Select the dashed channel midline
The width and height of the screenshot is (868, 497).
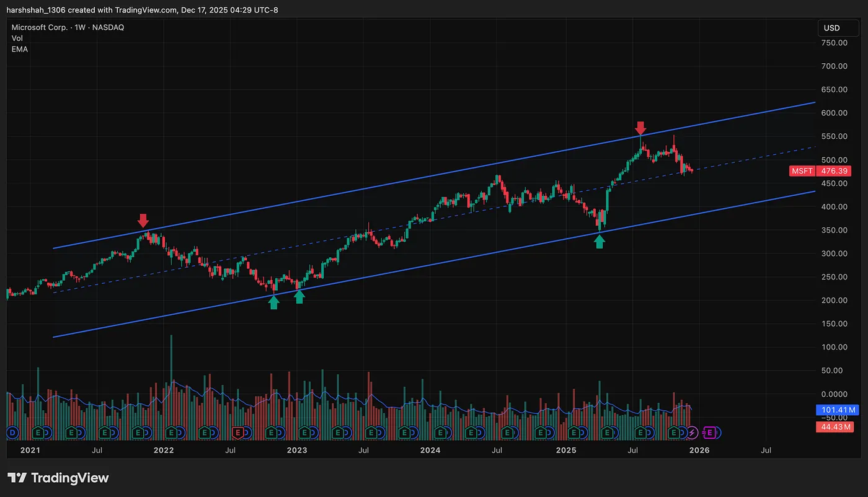click(434, 220)
